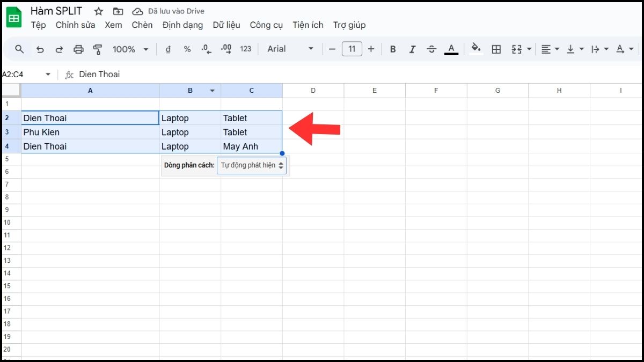Screen dimensions: 644x362
Task: Open the Chèn menu
Action: click(x=142, y=25)
